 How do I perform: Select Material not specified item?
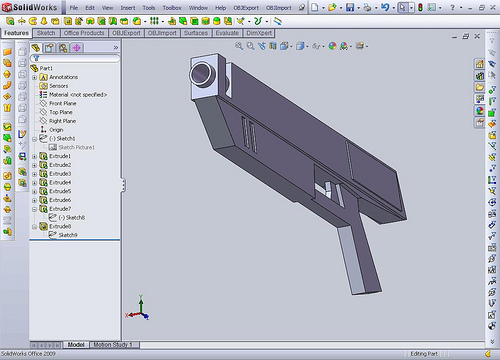pyautogui.click(x=73, y=95)
